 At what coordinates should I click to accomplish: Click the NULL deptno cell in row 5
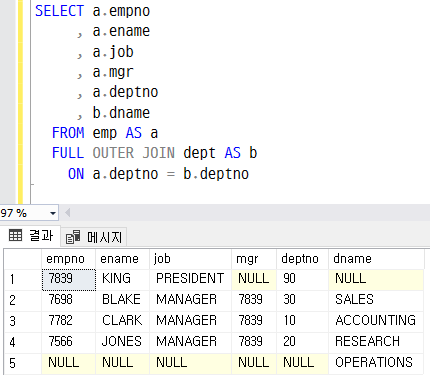pyautogui.click(x=302, y=363)
